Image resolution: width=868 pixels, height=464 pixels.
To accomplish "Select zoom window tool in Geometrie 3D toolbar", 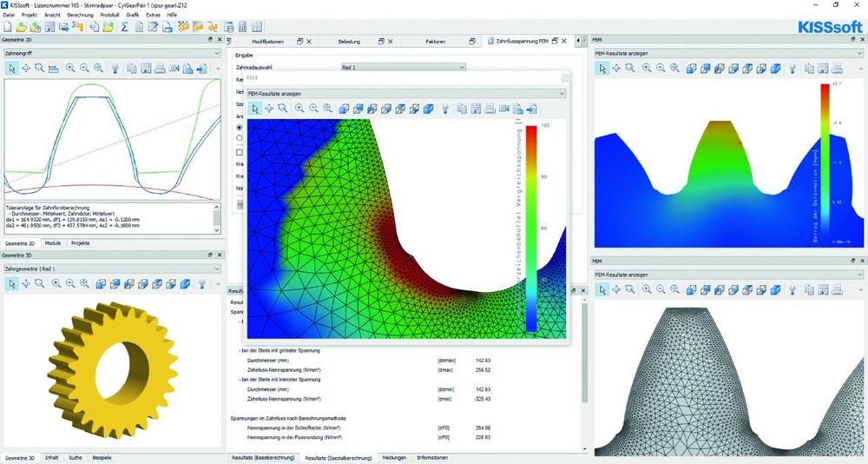I will click(39, 283).
